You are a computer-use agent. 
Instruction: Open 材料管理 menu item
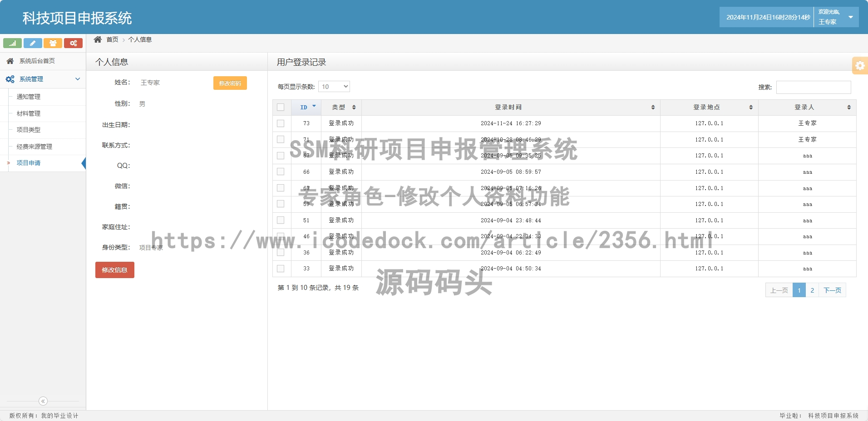[x=29, y=113]
